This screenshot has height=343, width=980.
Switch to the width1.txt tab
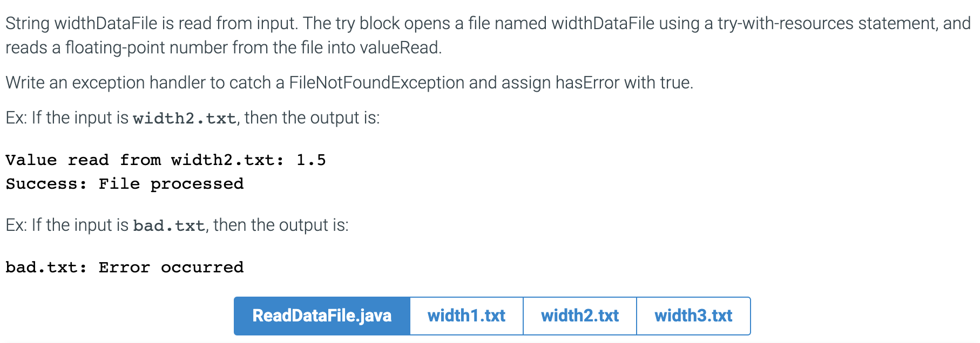pyautogui.click(x=467, y=315)
